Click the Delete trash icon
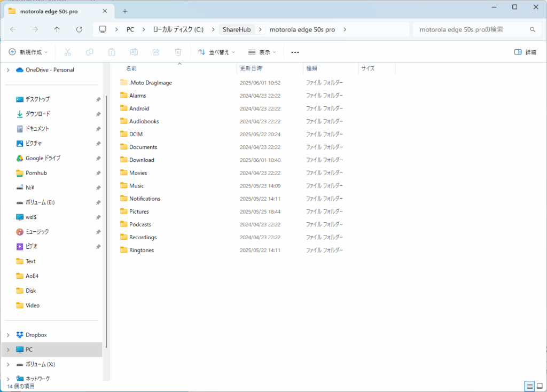This screenshot has width=547, height=392. tap(178, 52)
